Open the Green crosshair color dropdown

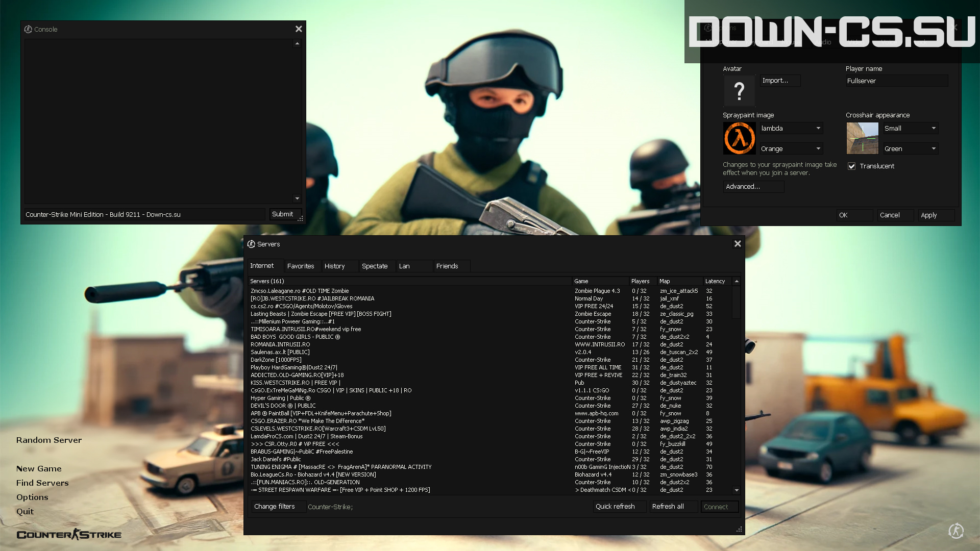click(x=911, y=149)
